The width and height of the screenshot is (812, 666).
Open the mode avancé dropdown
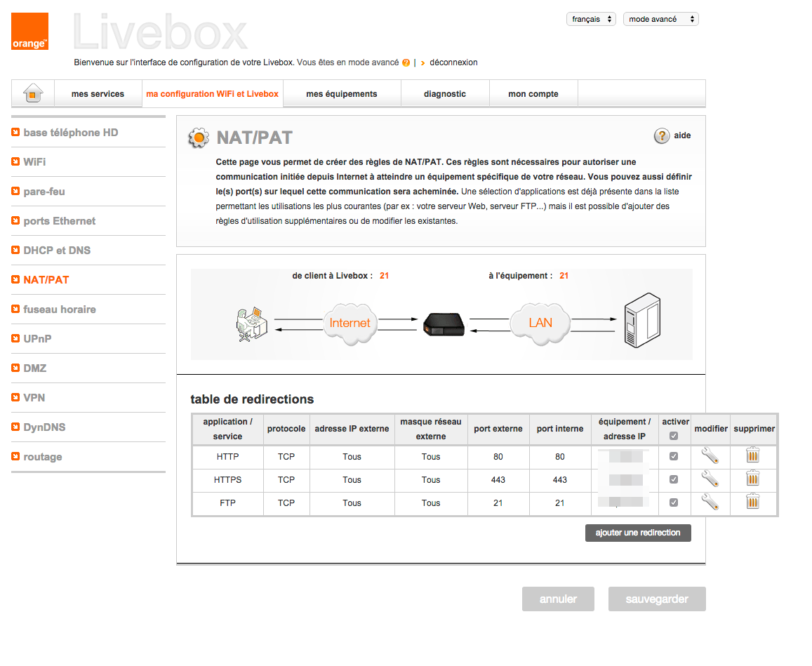pos(660,20)
